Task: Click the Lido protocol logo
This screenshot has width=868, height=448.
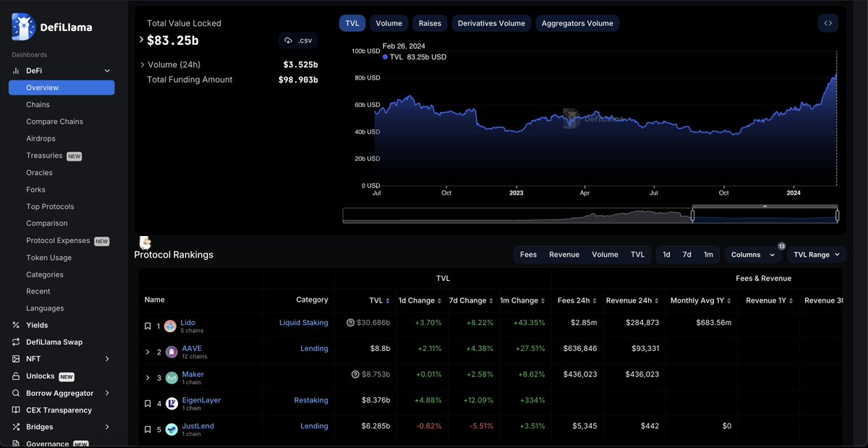Action: [x=171, y=326]
